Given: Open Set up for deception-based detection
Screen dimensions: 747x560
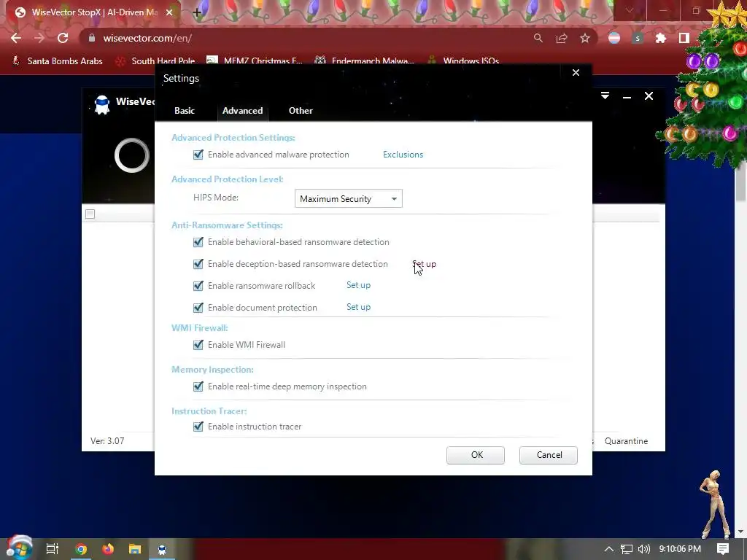Looking at the screenshot, I should 424,264.
